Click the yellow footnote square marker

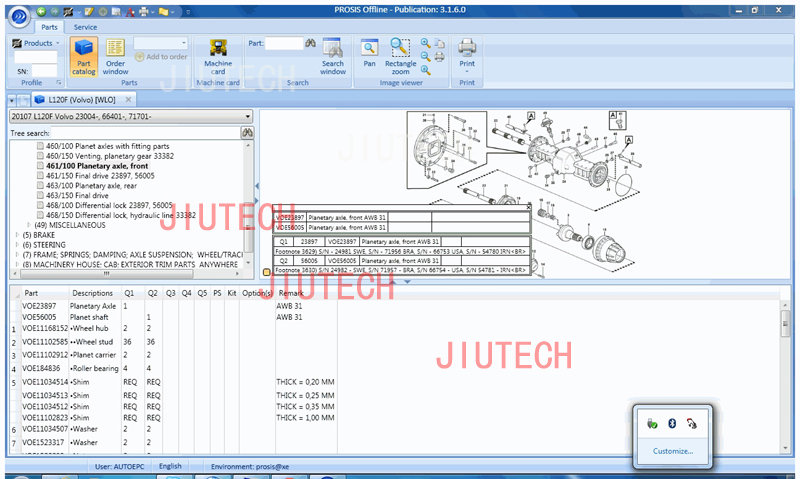point(266,272)
